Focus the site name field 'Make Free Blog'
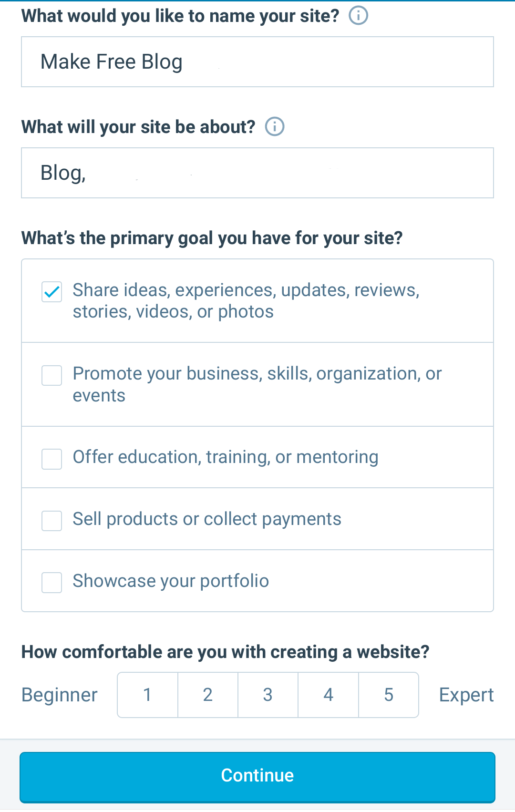The width and height of the screenshot is (515, 812). (x=257, y=62)
